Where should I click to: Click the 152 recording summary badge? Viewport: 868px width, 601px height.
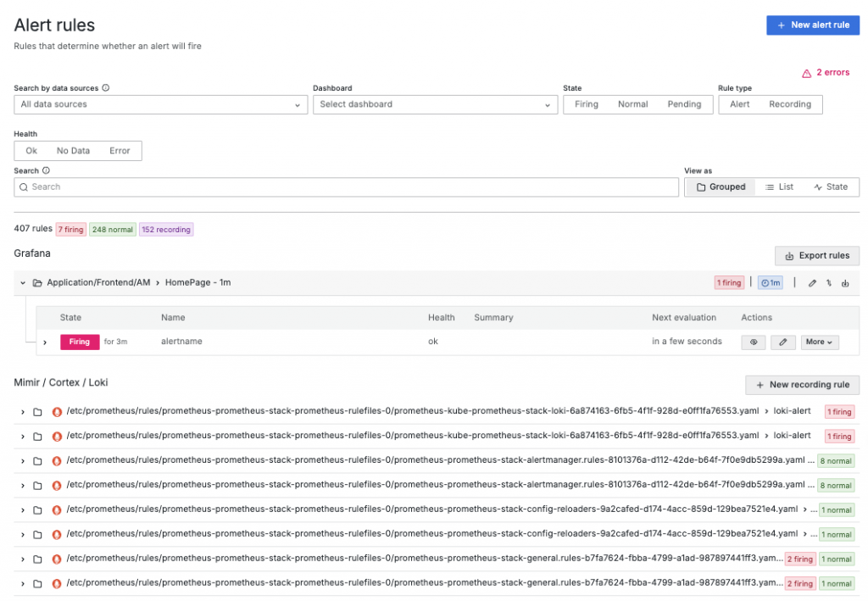166,230
